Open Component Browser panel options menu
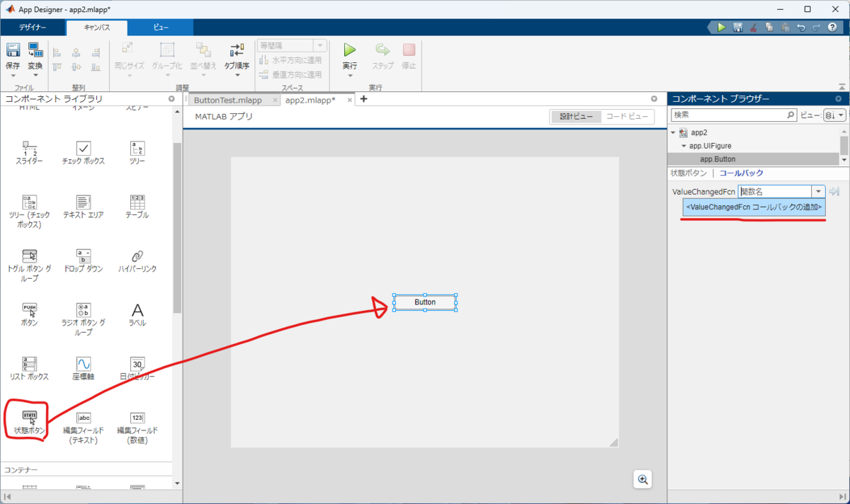The height and width of the screenshot is (504, 850). click(839, 99)
